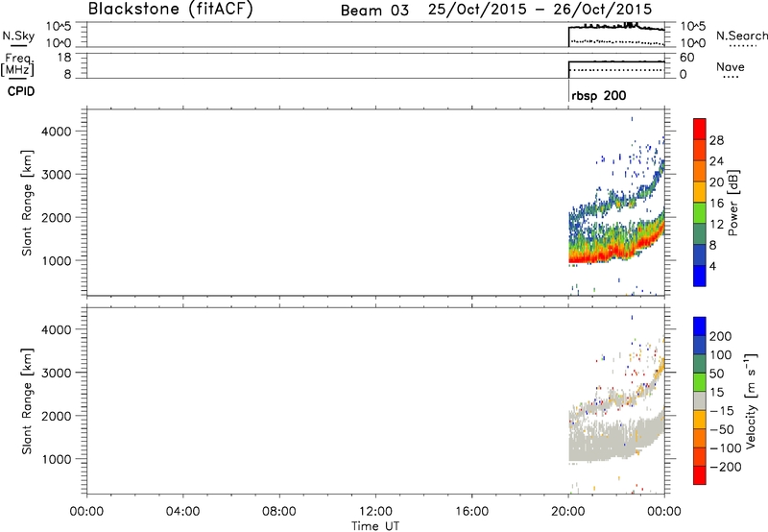Click the noise sky trace in top panel
Image resolution: width=768 pixels, height=532 pixels.
[616, 27]
